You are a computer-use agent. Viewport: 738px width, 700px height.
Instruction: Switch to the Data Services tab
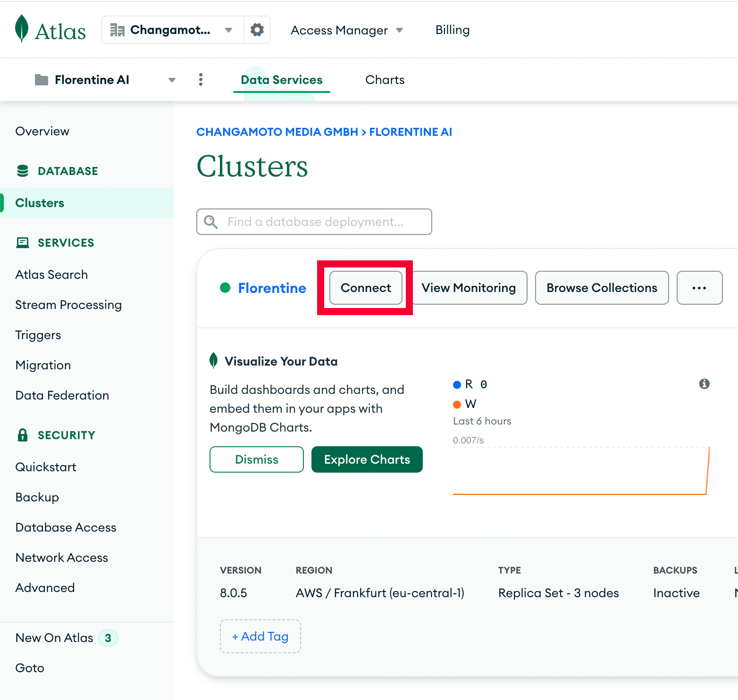pyautogui.click(x=282, y=80)
